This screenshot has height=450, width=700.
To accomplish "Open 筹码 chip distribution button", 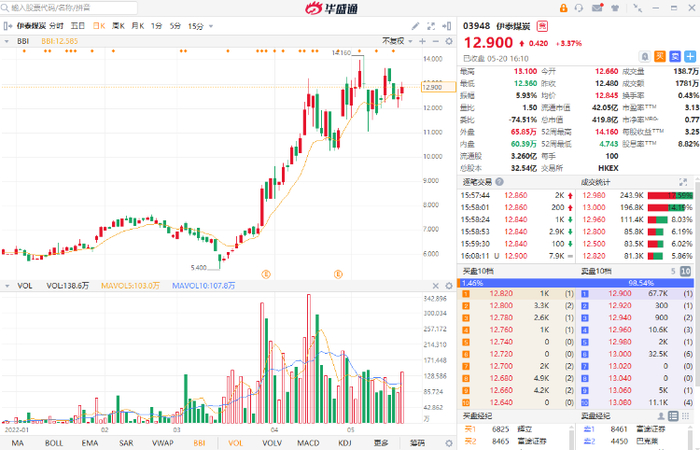I will click(417, 443).
